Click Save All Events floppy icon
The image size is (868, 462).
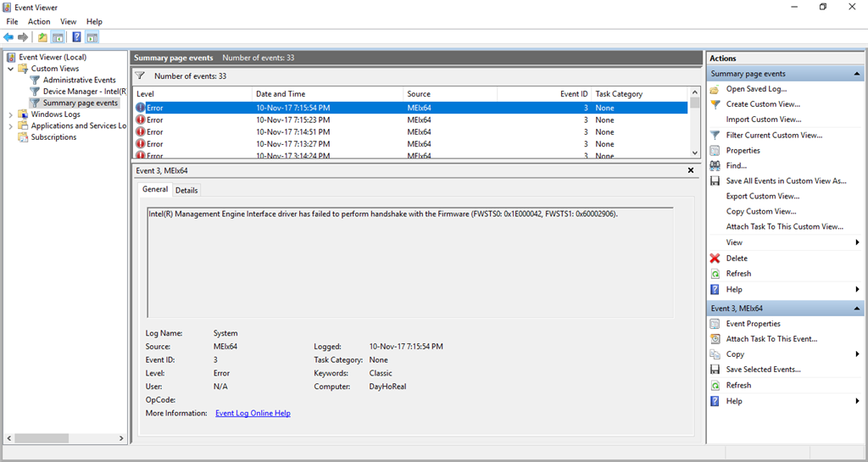pos(715,181)
